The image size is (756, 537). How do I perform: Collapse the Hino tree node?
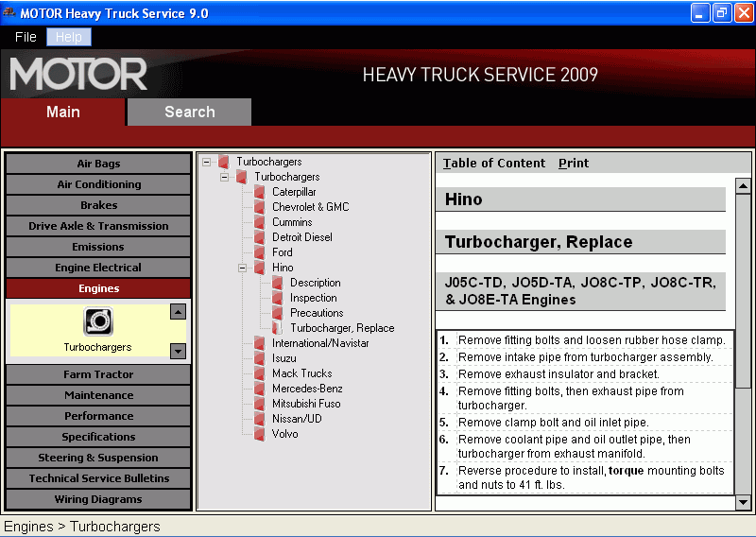click(x=243, y=268)
